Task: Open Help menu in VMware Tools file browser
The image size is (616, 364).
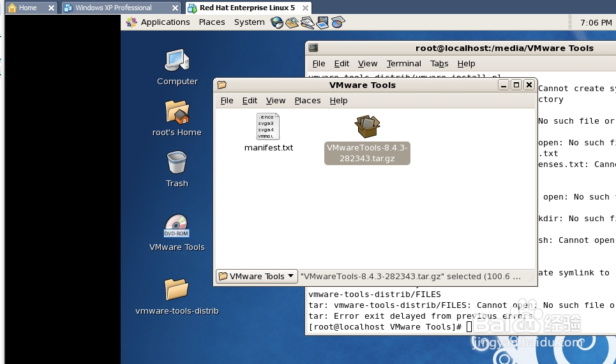Action: [339, 101]
